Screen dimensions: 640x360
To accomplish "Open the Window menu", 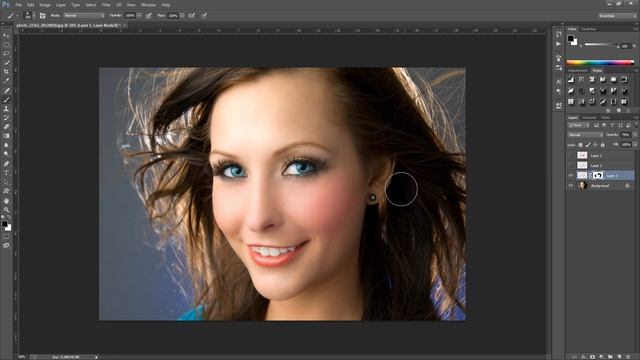I will click(x=149, y=5).
